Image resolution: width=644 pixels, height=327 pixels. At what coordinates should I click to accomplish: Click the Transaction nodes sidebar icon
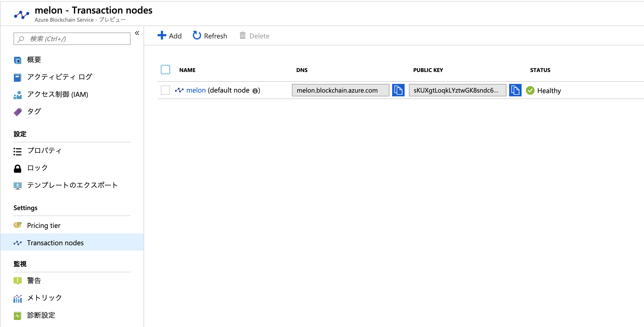18,243
